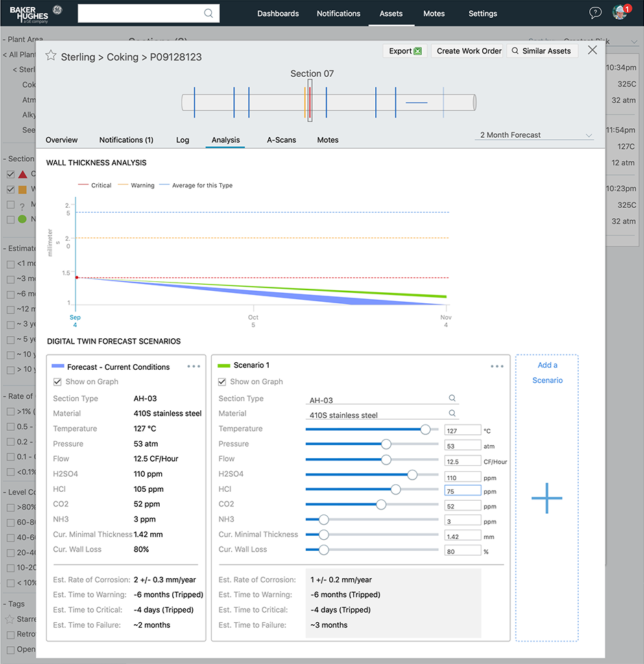Collapse the Section filter group
Viewport: 644px width, 664px height.
19,158
